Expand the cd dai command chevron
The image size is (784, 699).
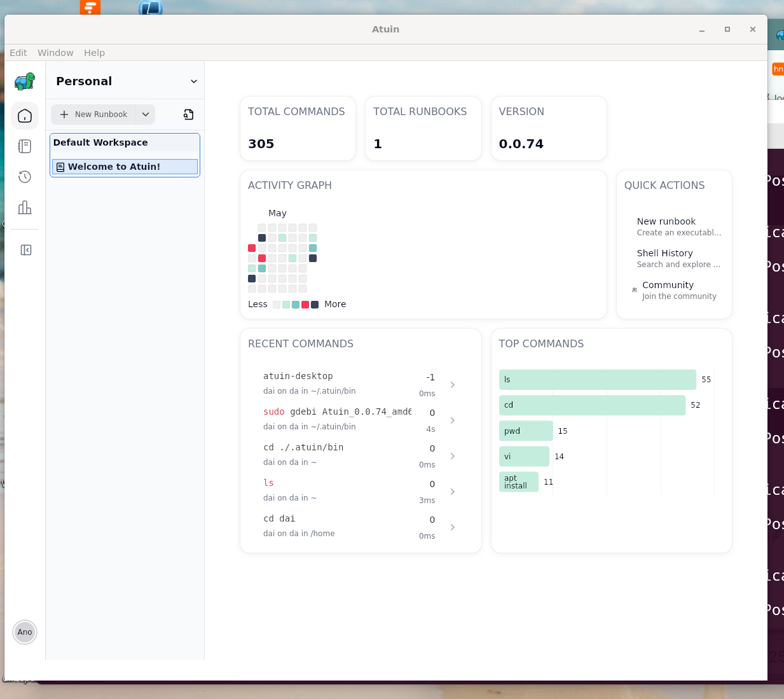pos(453,527)
